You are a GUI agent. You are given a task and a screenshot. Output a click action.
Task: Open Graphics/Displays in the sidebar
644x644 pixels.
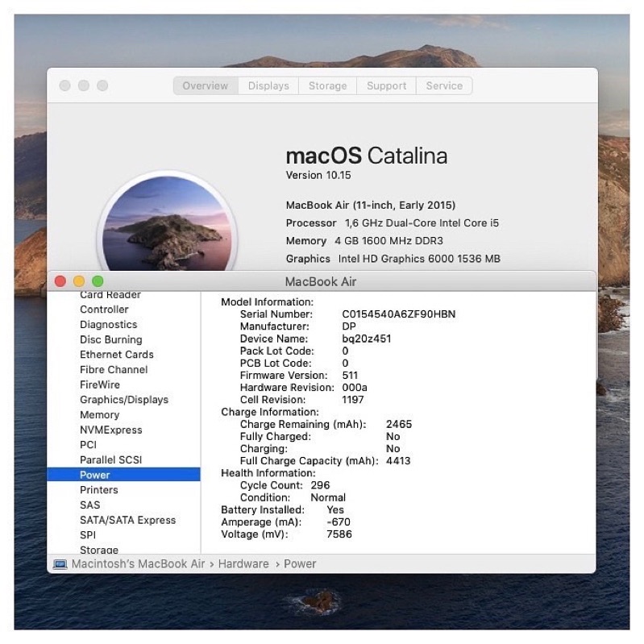124,400
